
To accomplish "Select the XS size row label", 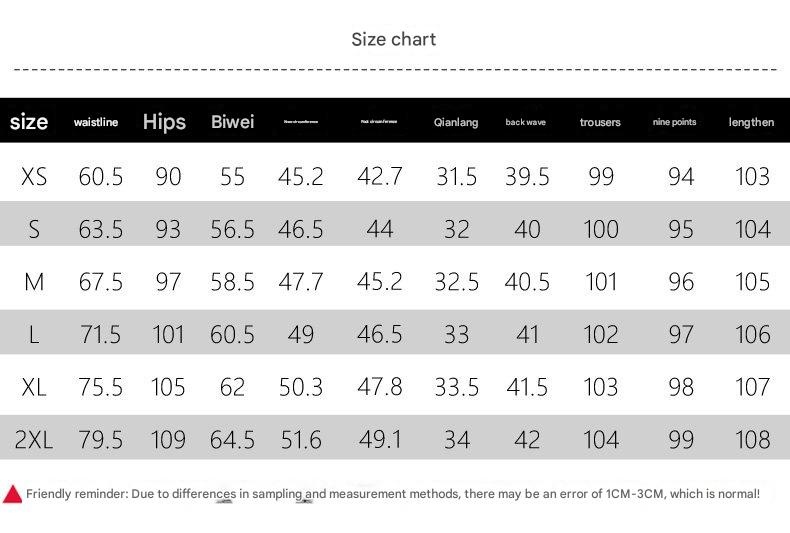I will [34, 177].
